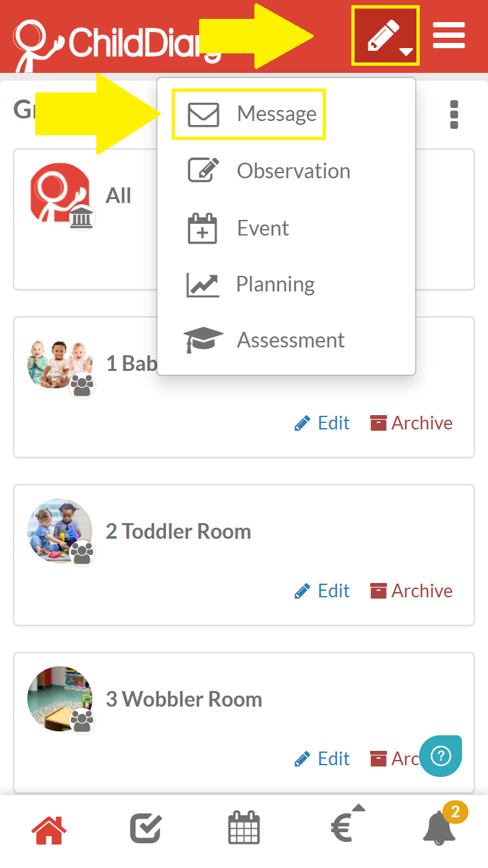Open the three-dot options menu
Screen dimensions: 488x868
[454, 115]
